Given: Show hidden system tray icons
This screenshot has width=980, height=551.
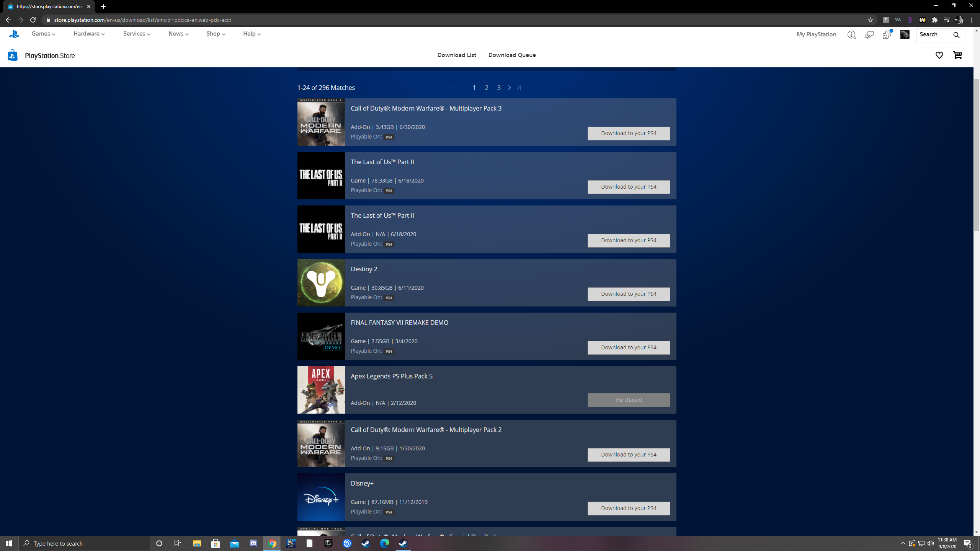Looking at the screenshot, I should [903, 543].
